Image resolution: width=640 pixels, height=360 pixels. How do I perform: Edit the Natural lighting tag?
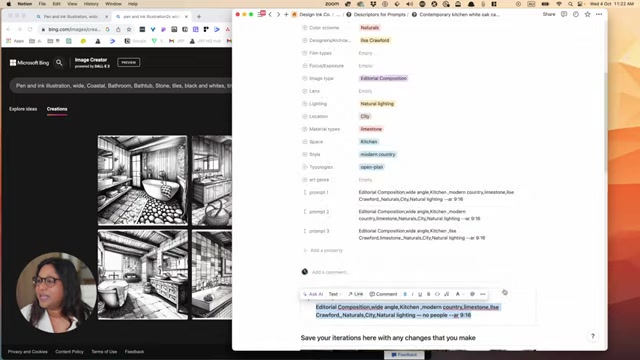[377, 104]
